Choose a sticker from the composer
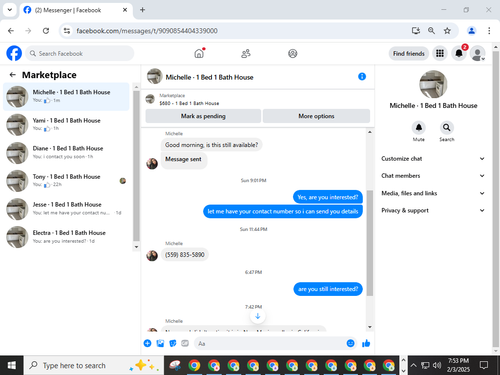Viewport: 500px width, 375px height. pos(173,343)
